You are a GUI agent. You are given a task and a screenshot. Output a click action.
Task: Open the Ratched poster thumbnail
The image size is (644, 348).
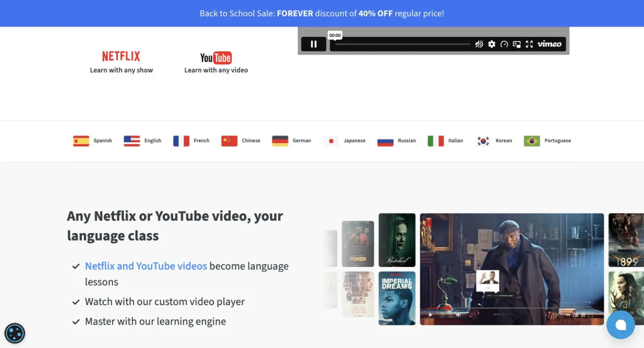tap(397, 240)
